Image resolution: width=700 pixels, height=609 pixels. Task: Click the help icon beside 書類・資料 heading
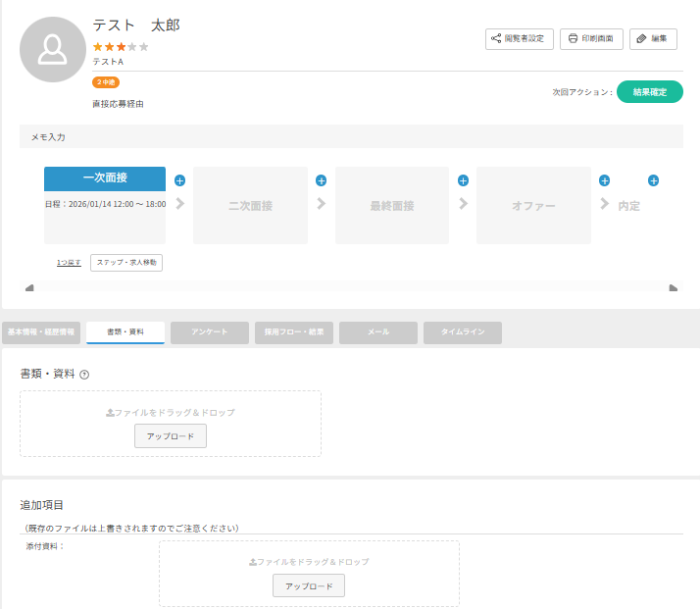84,374
